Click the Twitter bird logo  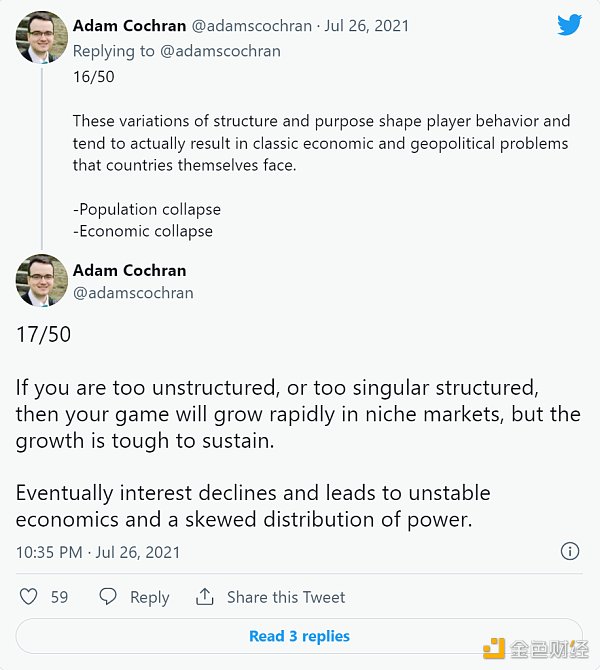[569, 25]
